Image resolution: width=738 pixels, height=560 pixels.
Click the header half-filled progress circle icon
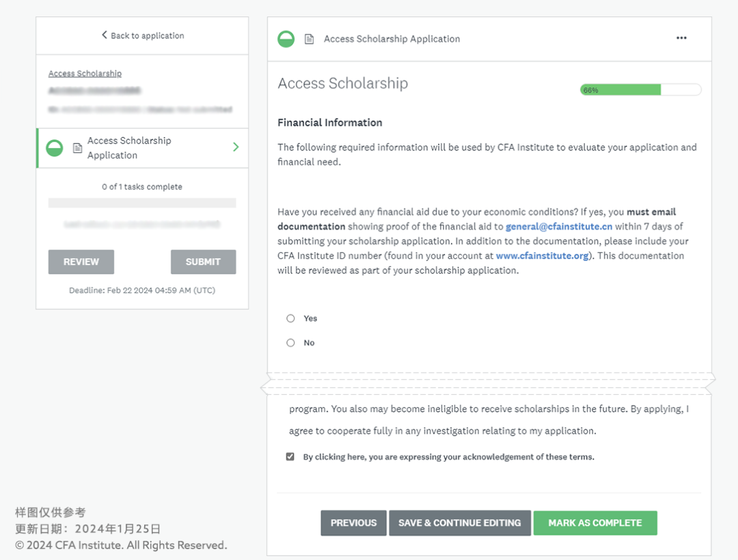286,39
